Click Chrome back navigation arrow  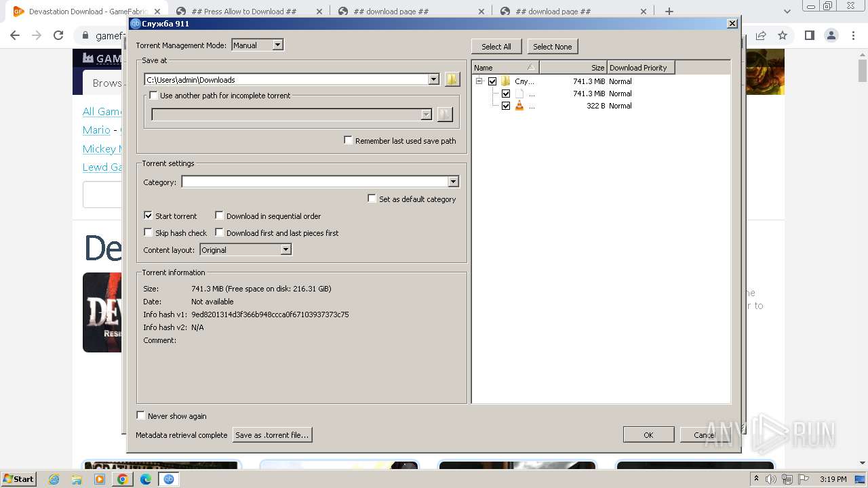(15, 35)
